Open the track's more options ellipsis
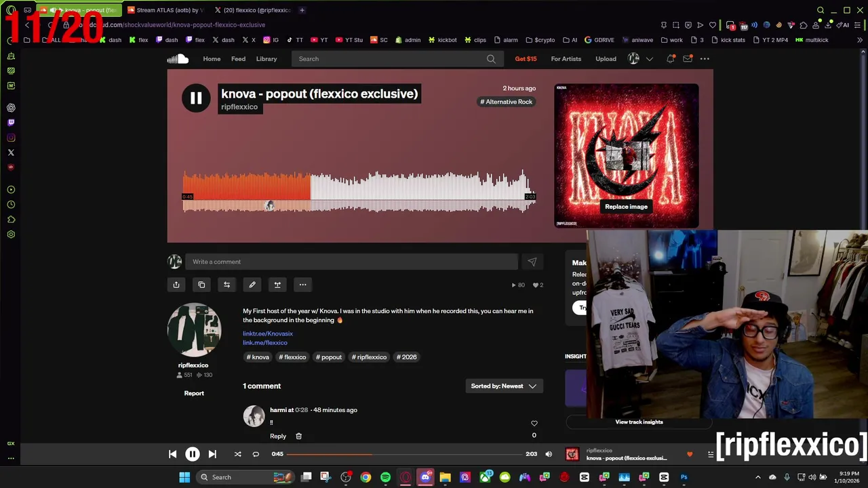 pos(303,285)
